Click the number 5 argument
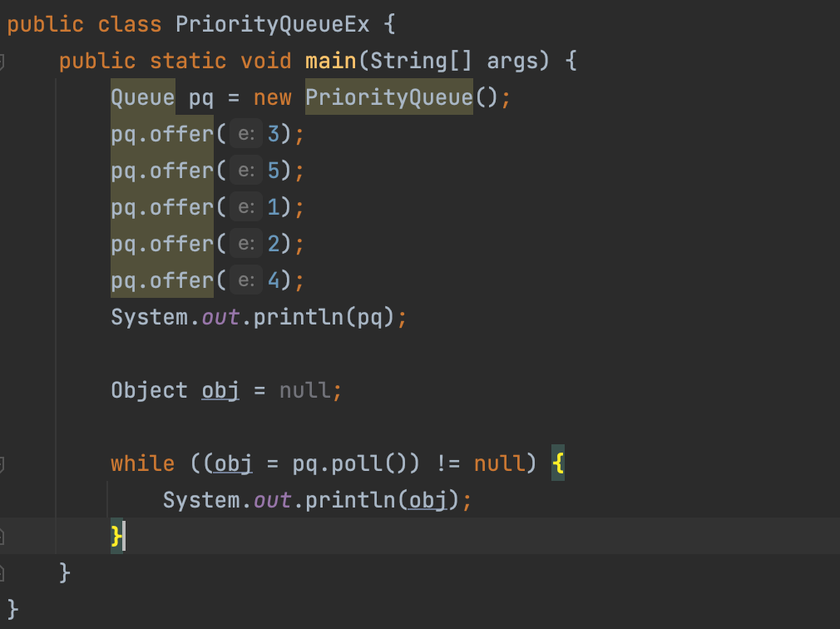 [274, 171]
